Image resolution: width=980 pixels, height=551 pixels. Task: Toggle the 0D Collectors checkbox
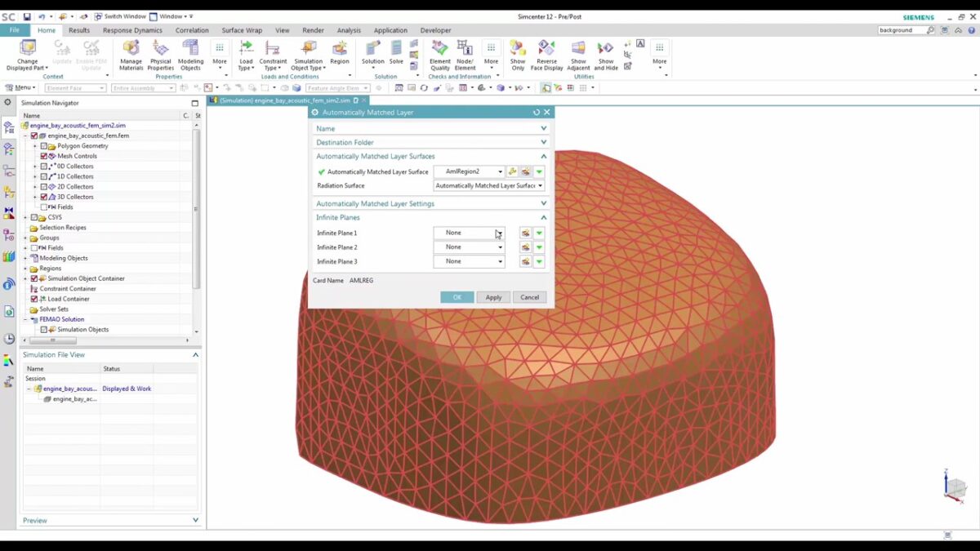[x=44, y=167]
